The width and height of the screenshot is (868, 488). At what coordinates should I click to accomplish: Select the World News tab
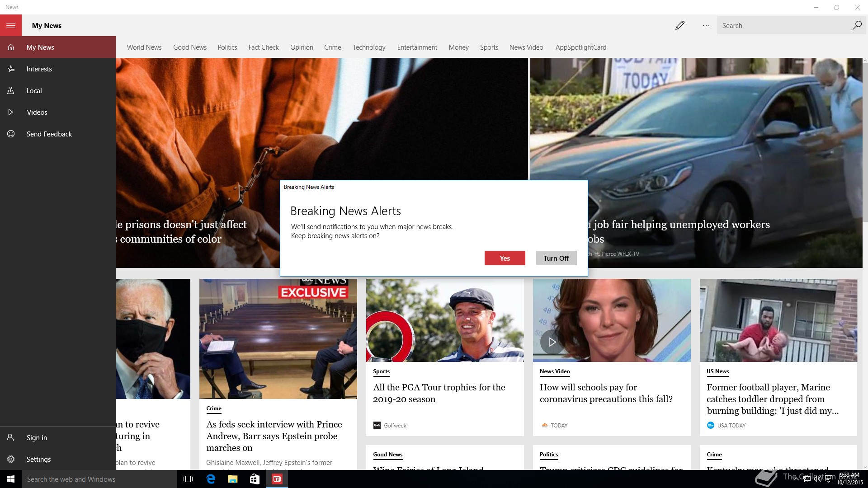pos(144,47)
